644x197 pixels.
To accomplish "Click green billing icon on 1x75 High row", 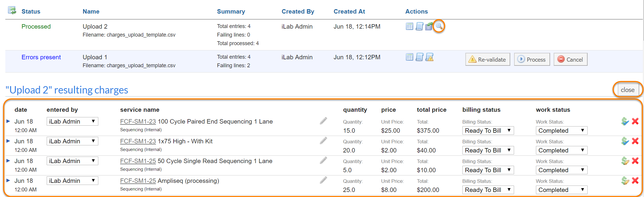I will [x=625, y=141].
